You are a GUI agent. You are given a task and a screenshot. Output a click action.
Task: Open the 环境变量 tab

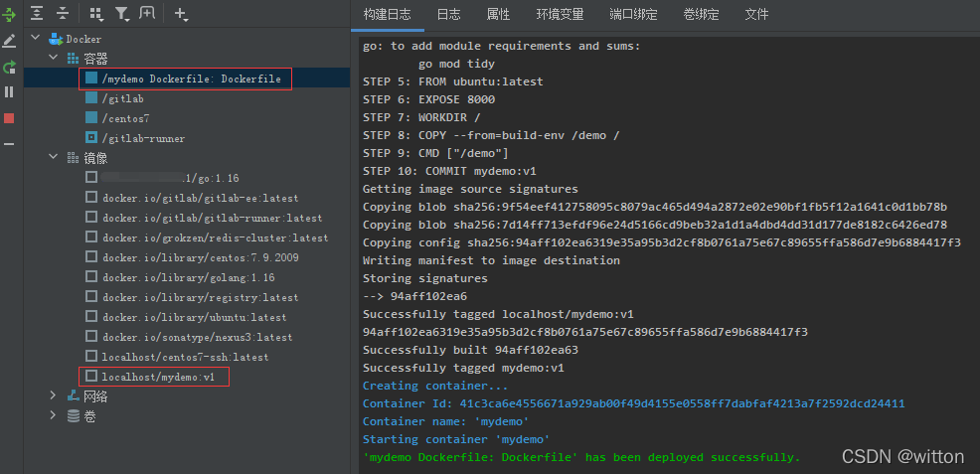coord(560,14)
